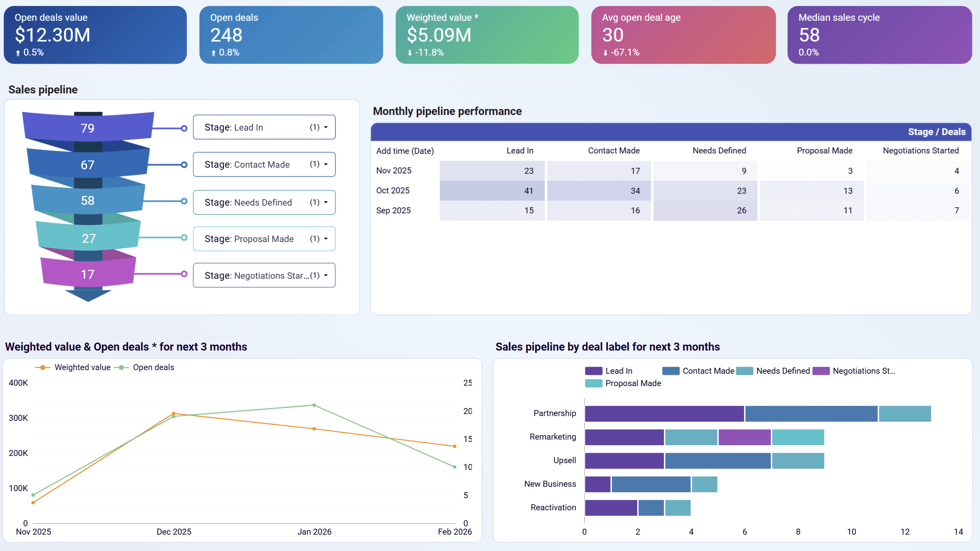The height and width of the screenshot is (551, 980).
Task: Select the Oct 2025 Lead In cell showing 41
Action: (x=529, y=190)
